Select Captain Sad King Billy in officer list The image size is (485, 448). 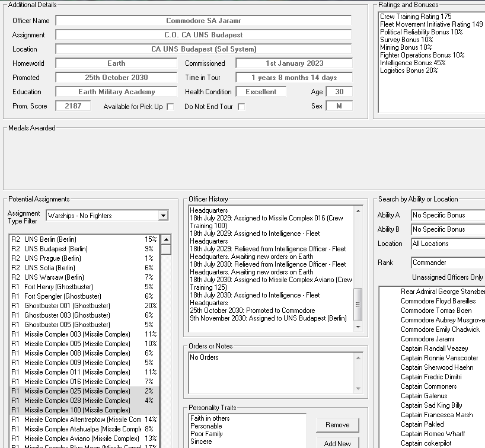(x=432, y=405)
